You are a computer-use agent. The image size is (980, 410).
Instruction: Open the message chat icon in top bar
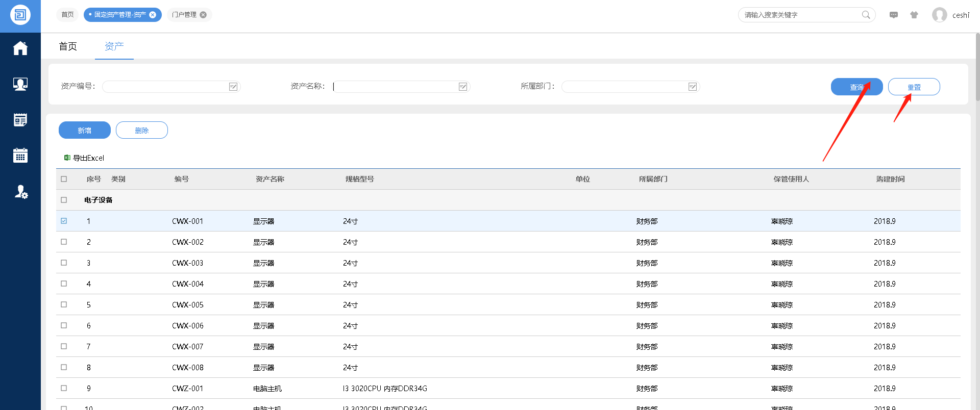pyautogui.click(x=894, y=15)
